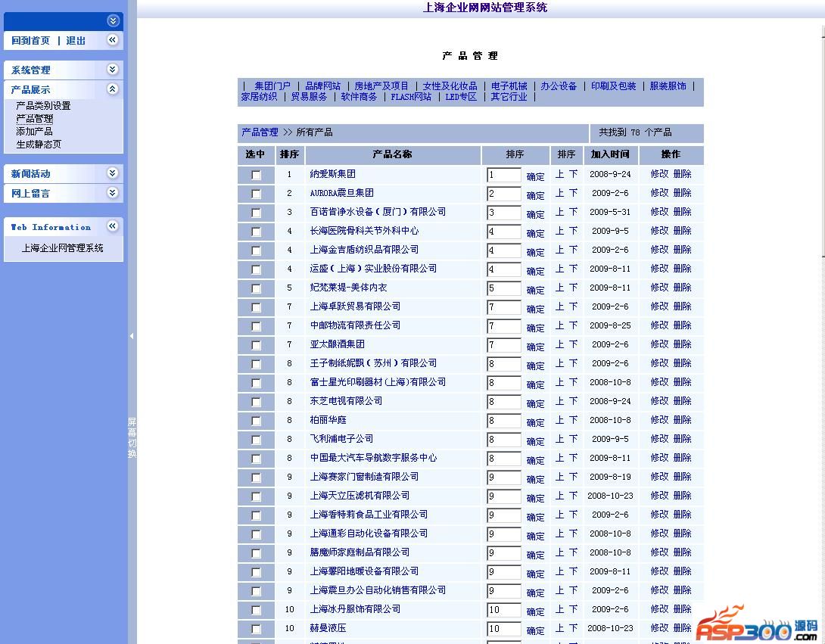Click 修改 for 膳魔师家庭制品有限公司
Viewport: 825px width, 644px height.
659,552
